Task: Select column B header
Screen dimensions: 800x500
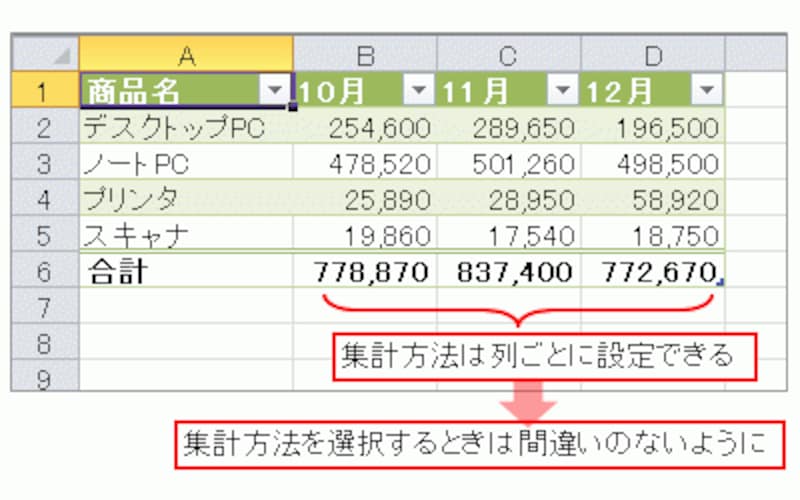Action: tap(365, 54)
